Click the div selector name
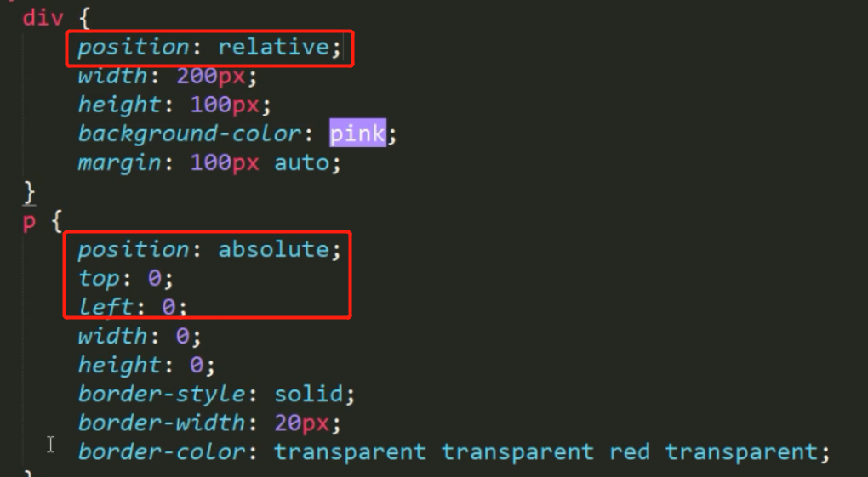The image size is (868, 477). click(x=43, y=18)
